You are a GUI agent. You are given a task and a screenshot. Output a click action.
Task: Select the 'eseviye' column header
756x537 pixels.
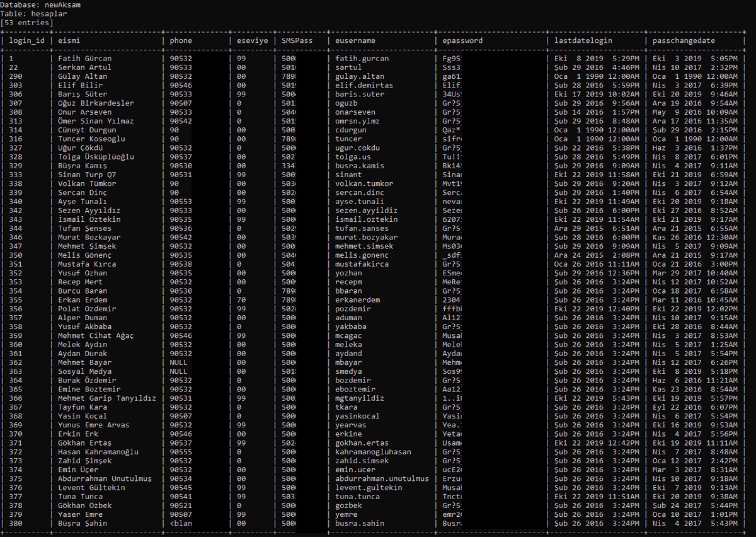253,40
